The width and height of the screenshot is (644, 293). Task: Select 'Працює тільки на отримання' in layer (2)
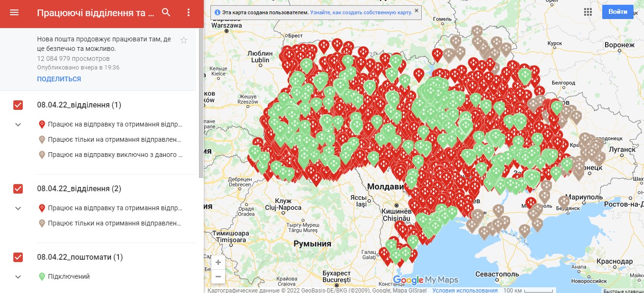(110, 223)
